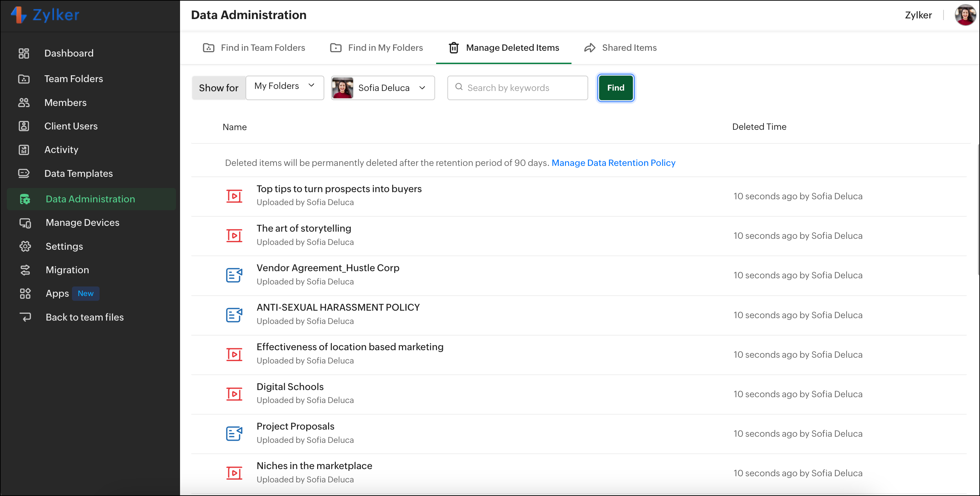Open Members from the sidebar icon
Viewport: 980px width, 496px height.
[x=24, y=103]
